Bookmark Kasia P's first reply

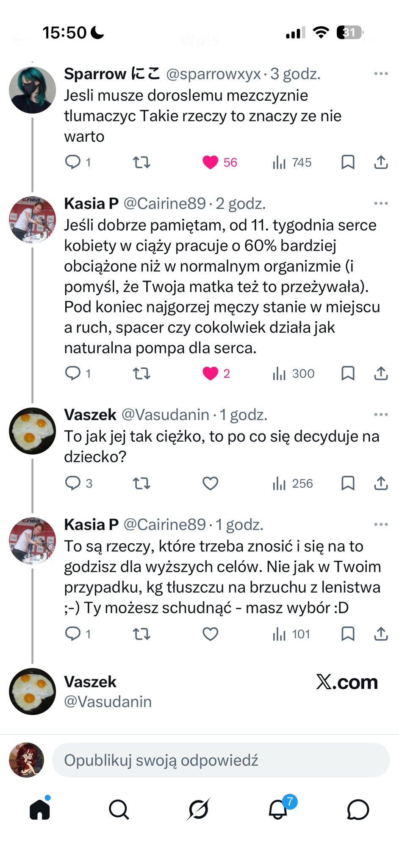pyautogui.click(x=348, y=373)
